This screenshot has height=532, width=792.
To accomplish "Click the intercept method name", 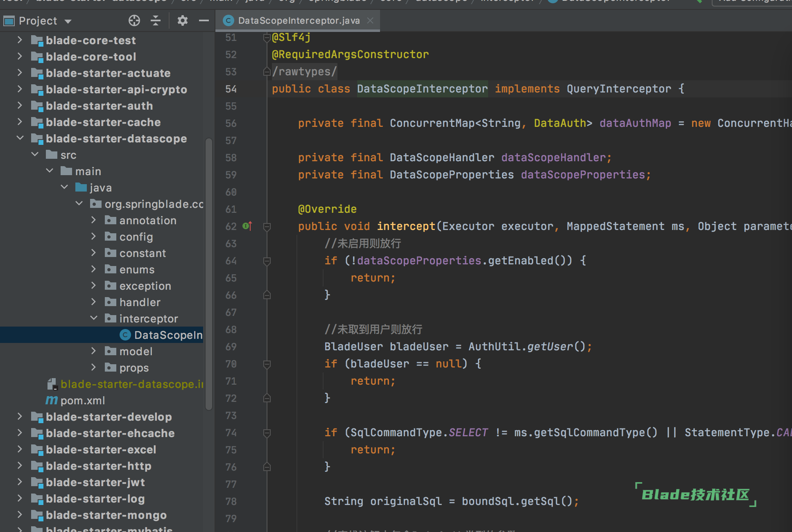I will [406, 226].
